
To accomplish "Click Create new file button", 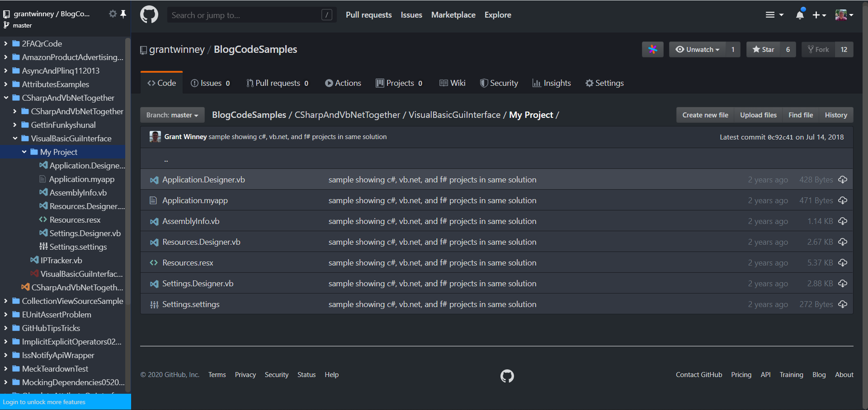I will coord(705,115).
